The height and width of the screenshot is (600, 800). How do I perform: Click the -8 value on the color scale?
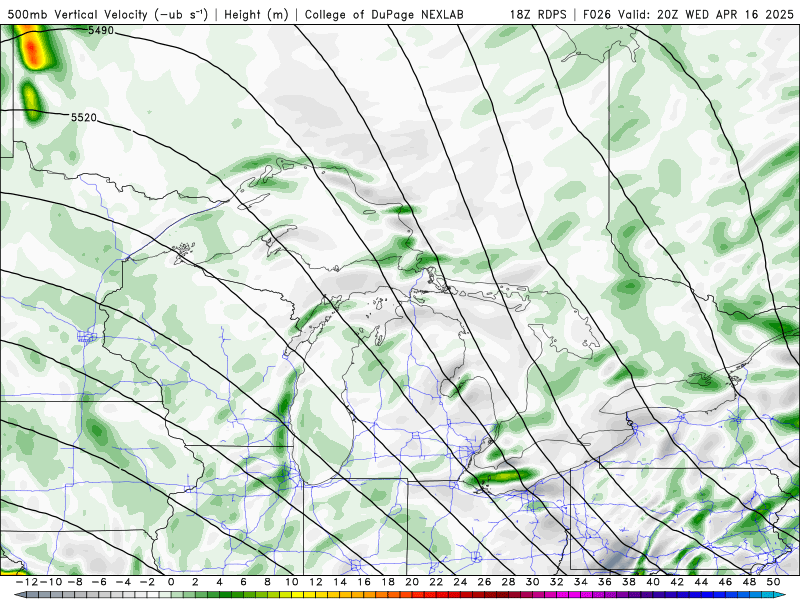[x=75, y=582]
